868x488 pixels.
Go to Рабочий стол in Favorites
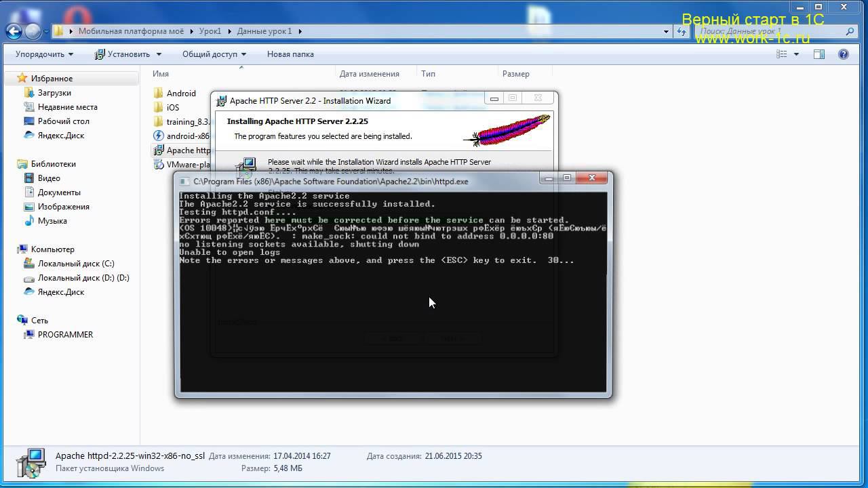click(64, 121)
